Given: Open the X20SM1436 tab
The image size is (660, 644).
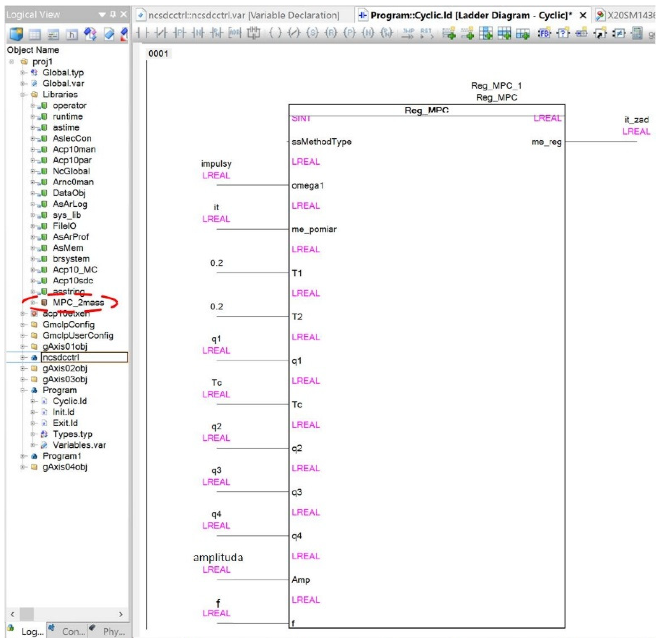Looking at the screenshot, I should [625, 15].
